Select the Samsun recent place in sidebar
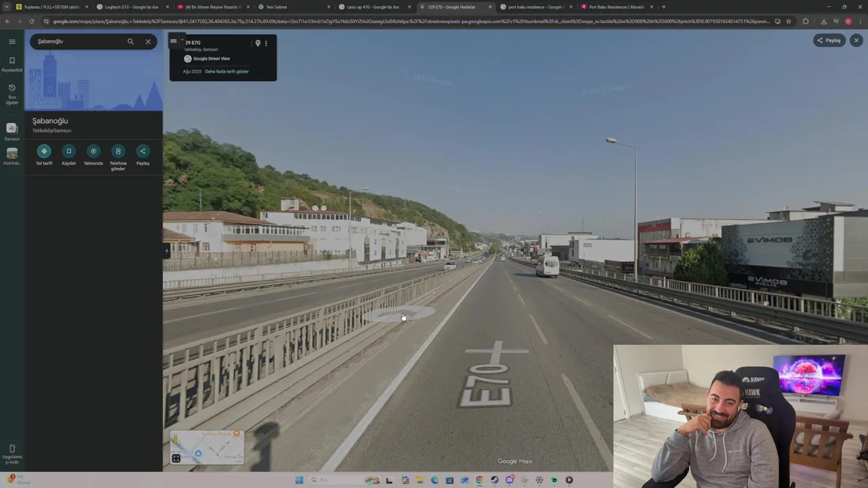Viewport: 868px width, 488px height. point(12,131)
